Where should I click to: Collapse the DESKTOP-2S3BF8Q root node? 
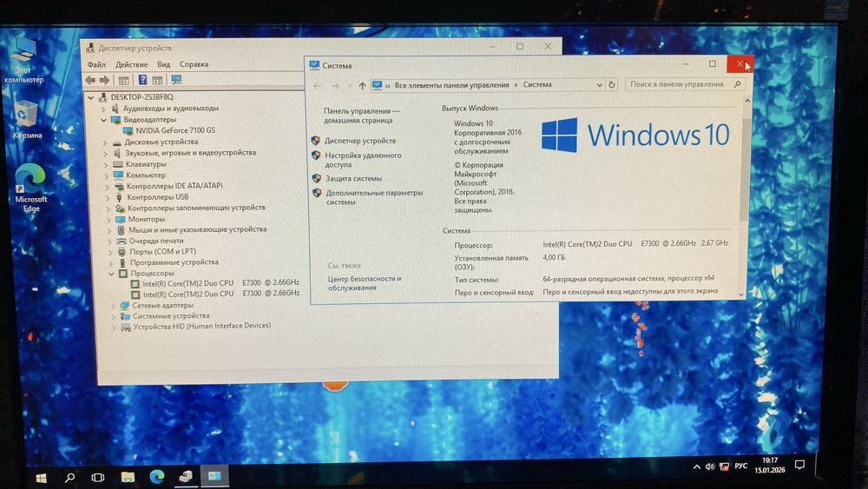[91, 97]
